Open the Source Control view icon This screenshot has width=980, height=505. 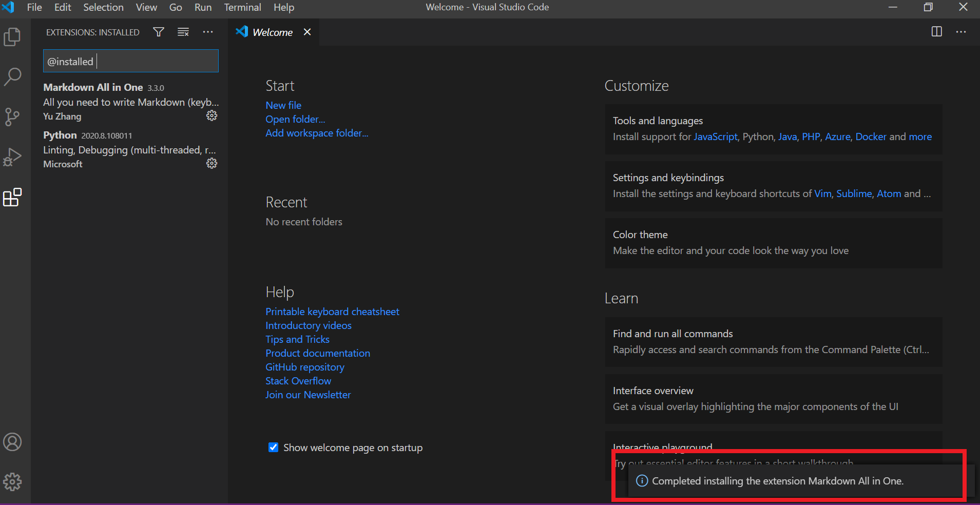[x=12, y=117]
